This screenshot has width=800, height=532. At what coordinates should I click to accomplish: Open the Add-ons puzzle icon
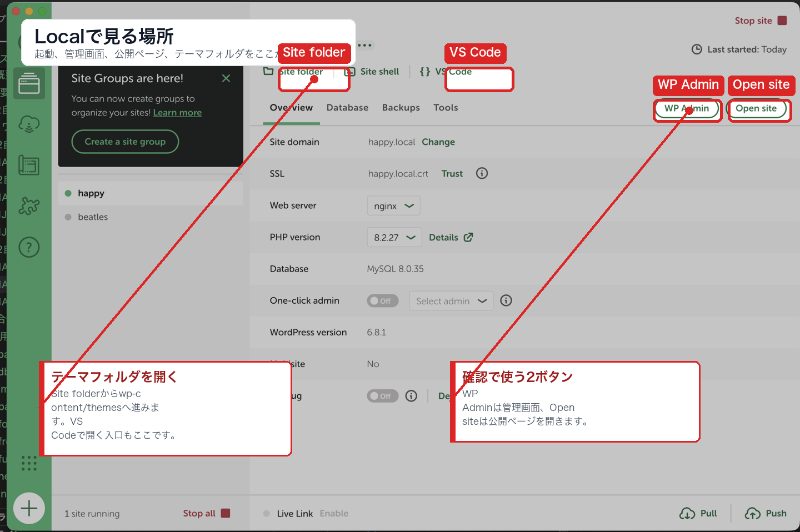click(29, 206)
